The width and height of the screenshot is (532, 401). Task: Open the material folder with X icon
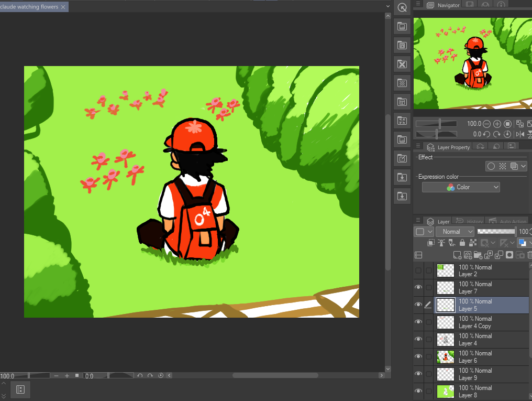(402, 64)
